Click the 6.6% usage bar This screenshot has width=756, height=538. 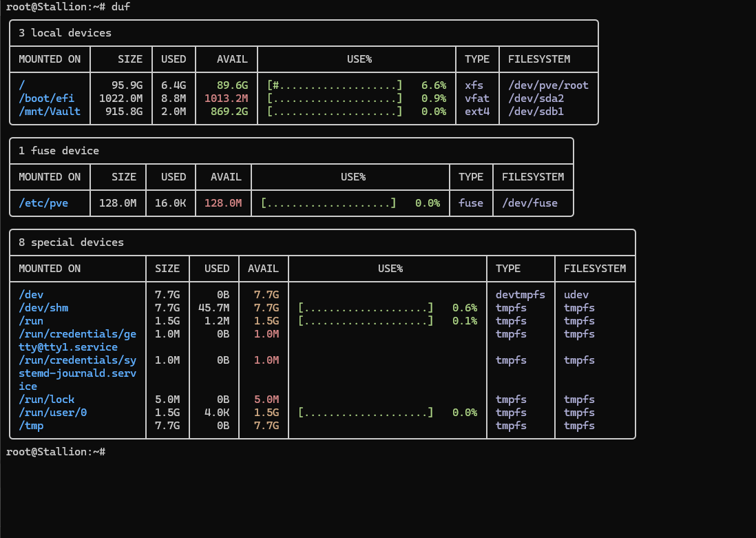click(x=335, y=85)
